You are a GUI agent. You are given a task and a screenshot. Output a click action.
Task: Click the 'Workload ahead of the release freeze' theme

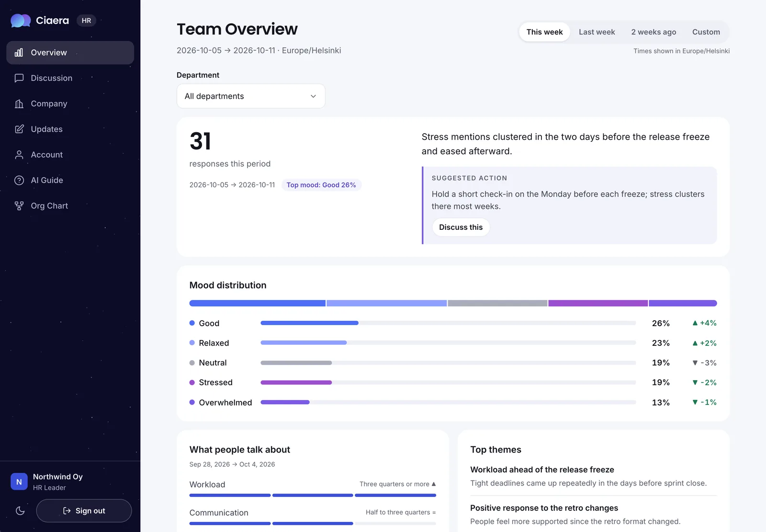[x=542, y=470]
